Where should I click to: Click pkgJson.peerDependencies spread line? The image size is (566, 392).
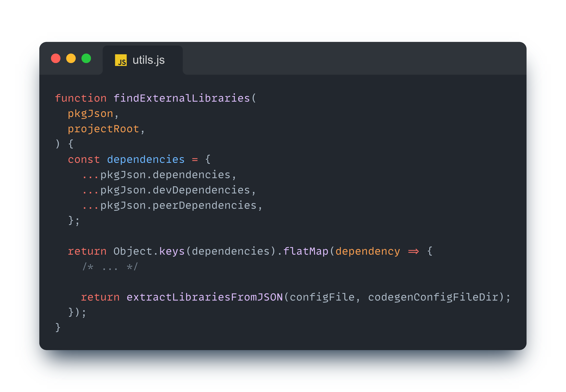coord(172,206)
